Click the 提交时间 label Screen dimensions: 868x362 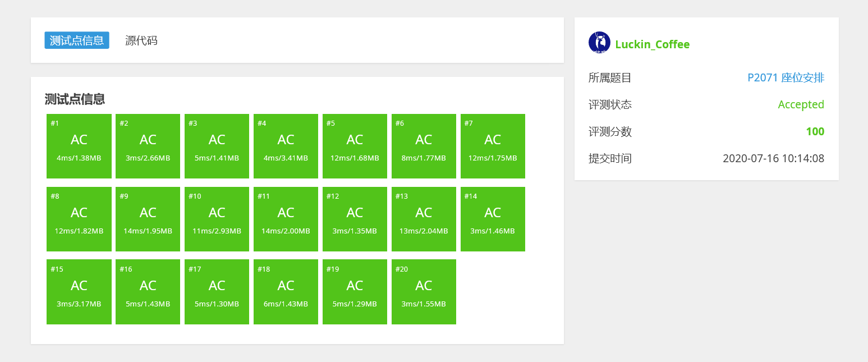pyautogui.click(x=610, y=159)
